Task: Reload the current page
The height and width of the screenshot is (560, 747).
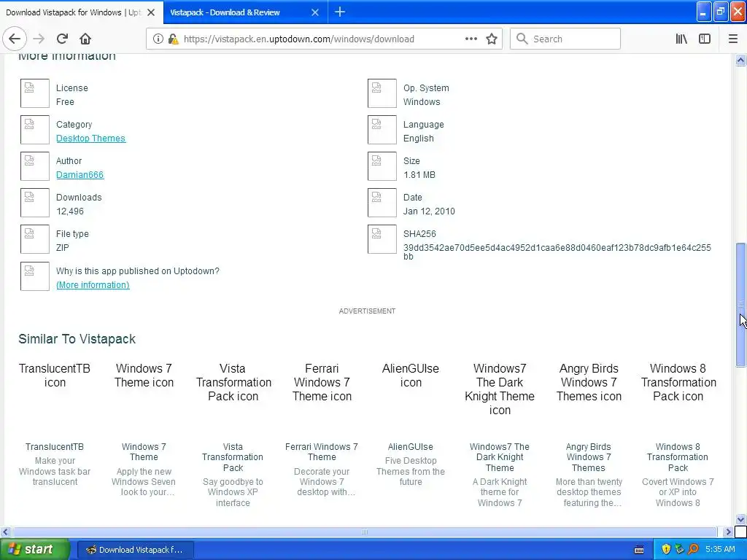Action: point(62,39)
